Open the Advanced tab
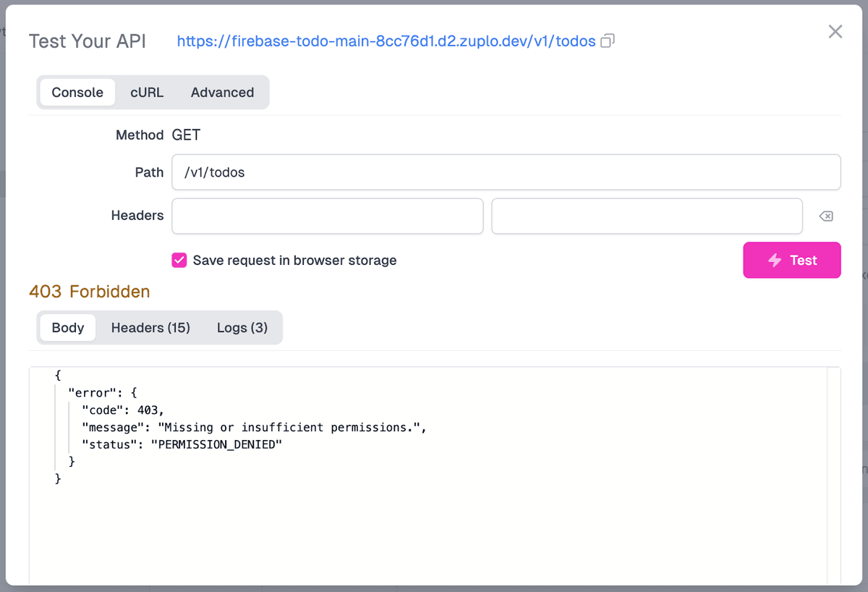 point(222,92)
